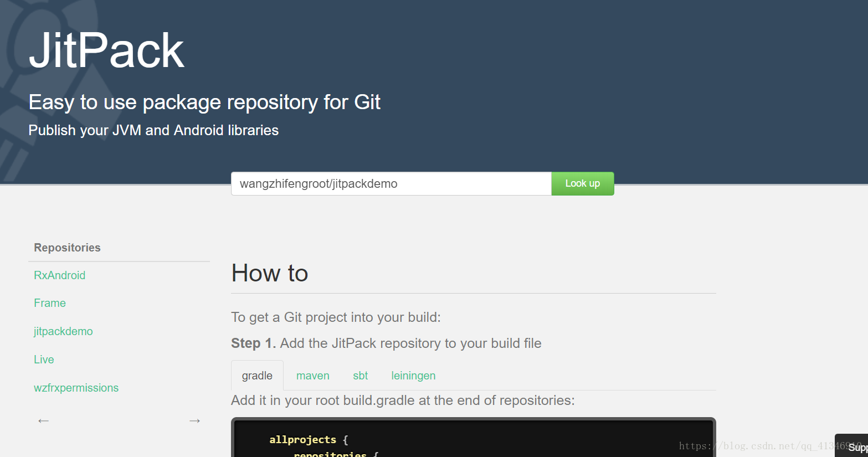Click 'To get a Git project into your build:' text
The height and width of the screenshot is (457, 868).
(336, 317)
